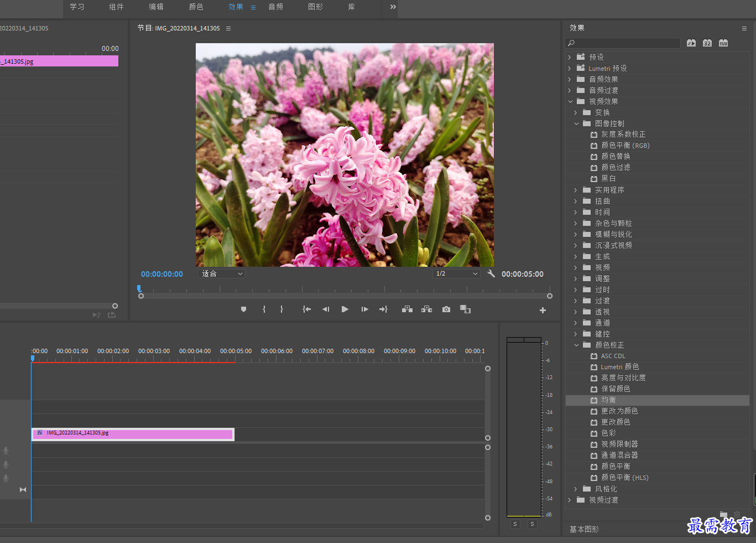Show more workspaces with the overflow arrows

point(393,7)
